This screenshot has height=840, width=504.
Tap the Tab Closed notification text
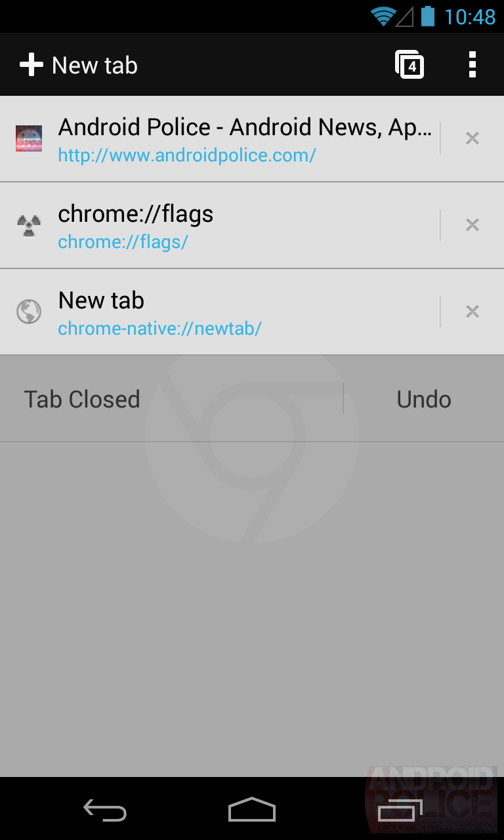coord(82,399)
